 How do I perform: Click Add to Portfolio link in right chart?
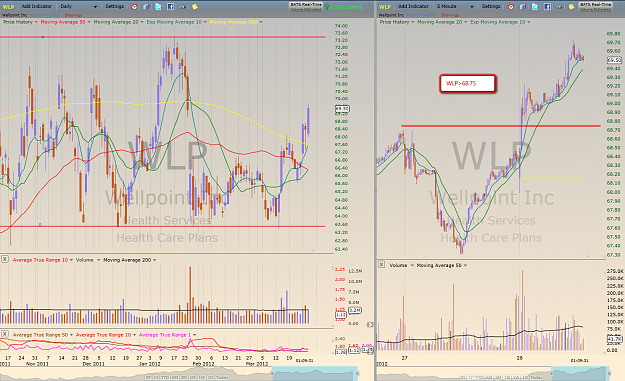(x=421, y=15)
